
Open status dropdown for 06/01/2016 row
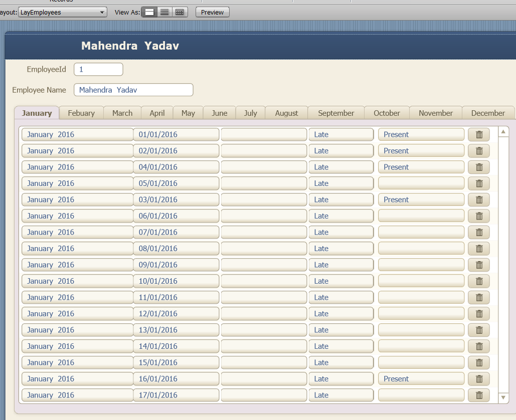coord(421,216)
